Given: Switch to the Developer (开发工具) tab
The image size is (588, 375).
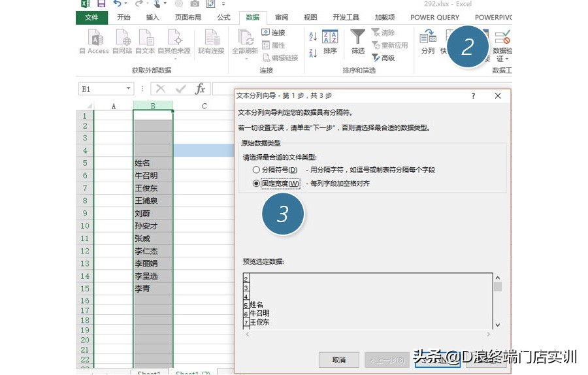Looking at the screenshot, I should tap(346, 17).
